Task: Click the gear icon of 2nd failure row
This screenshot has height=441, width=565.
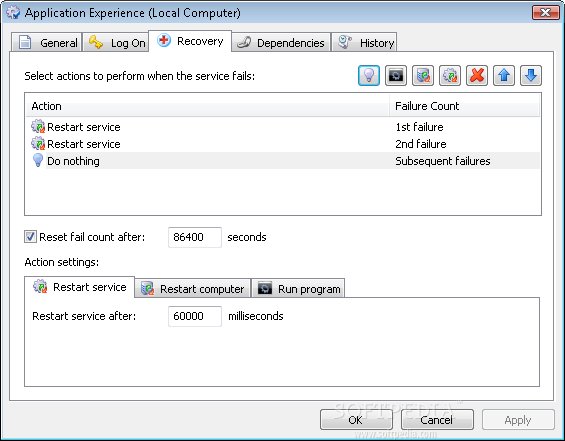Action: coord(38,143)
